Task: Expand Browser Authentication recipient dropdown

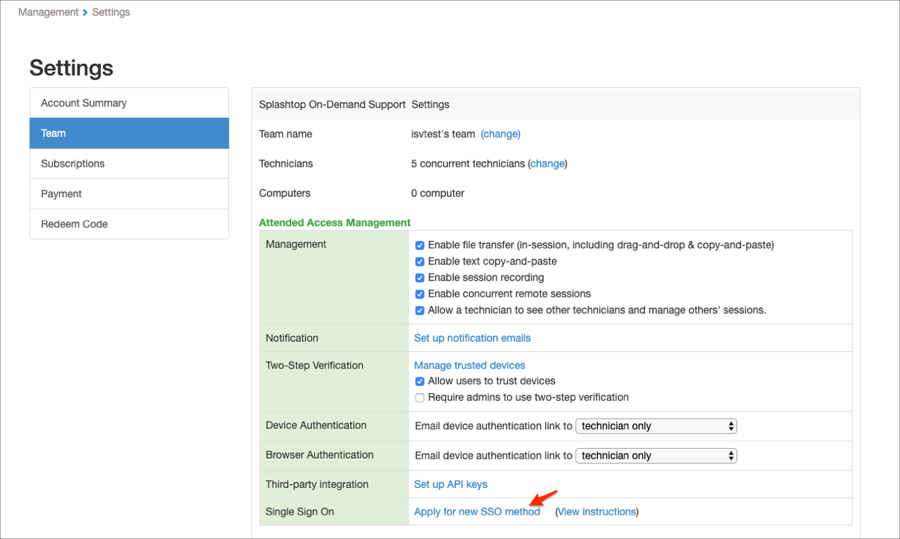Action: (656, 455)
